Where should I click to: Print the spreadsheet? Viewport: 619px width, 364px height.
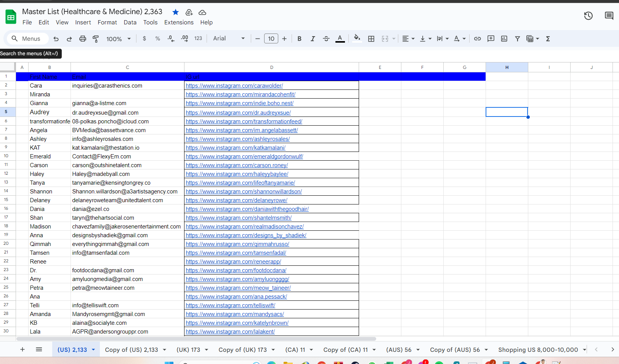pos(82,39)
